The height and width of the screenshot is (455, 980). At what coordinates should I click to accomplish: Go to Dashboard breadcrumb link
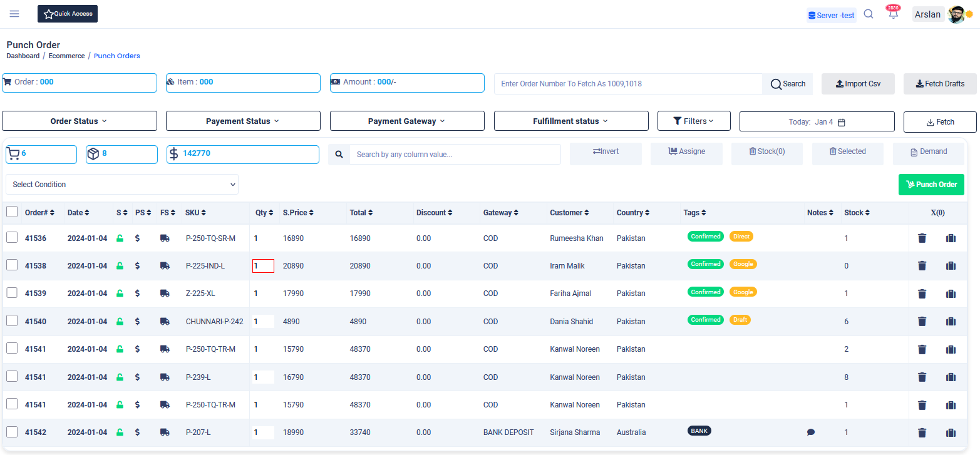pos(23,56)
